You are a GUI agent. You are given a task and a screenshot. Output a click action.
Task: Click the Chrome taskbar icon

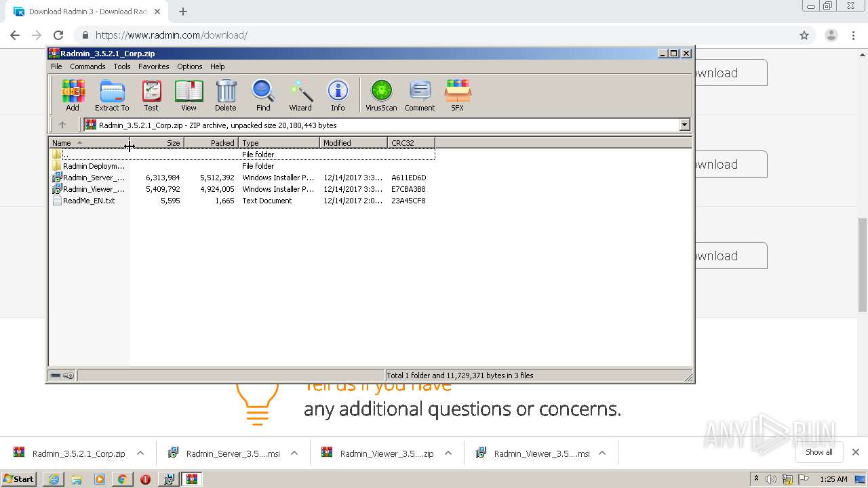tap(122, 479)
